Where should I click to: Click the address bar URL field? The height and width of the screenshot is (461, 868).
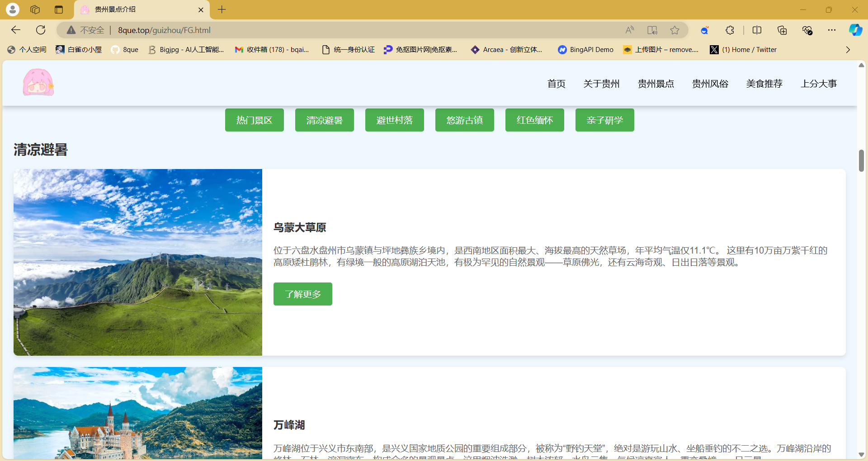pyautogui.click(x=316, y=30)
